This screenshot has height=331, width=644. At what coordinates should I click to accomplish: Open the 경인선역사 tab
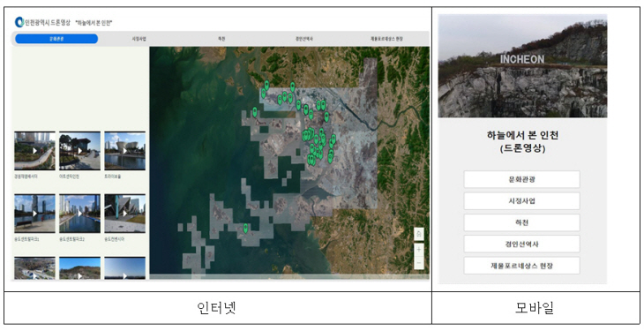(304, 39)
